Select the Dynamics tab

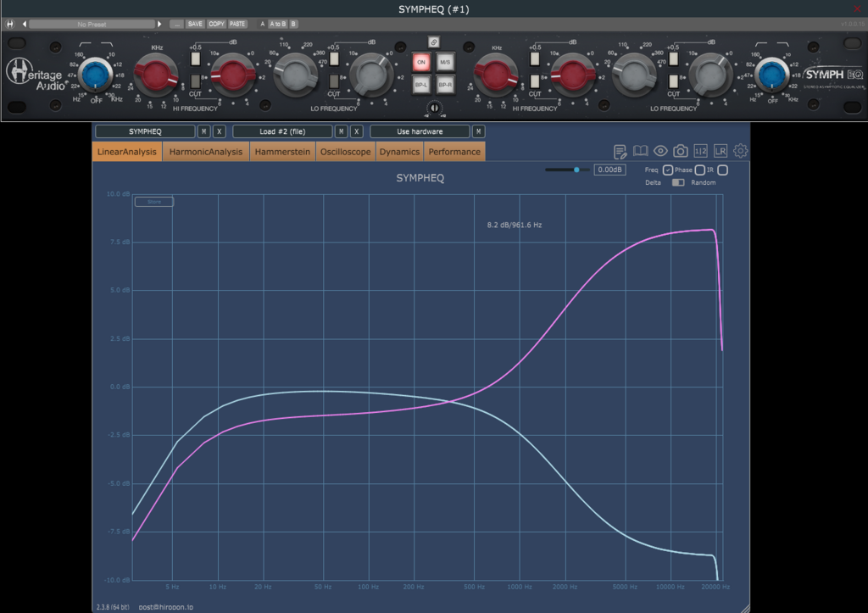399,152
